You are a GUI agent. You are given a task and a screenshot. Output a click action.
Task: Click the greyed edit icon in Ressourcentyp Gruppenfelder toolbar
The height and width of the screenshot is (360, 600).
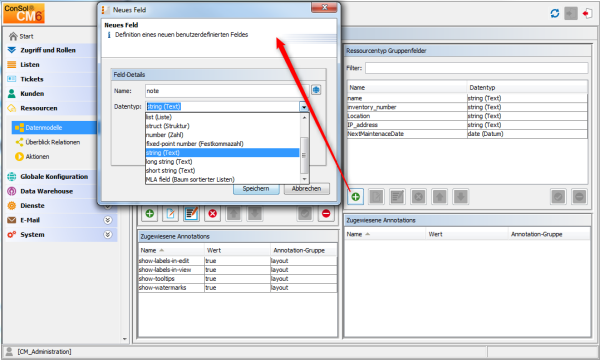coord(377,197)
